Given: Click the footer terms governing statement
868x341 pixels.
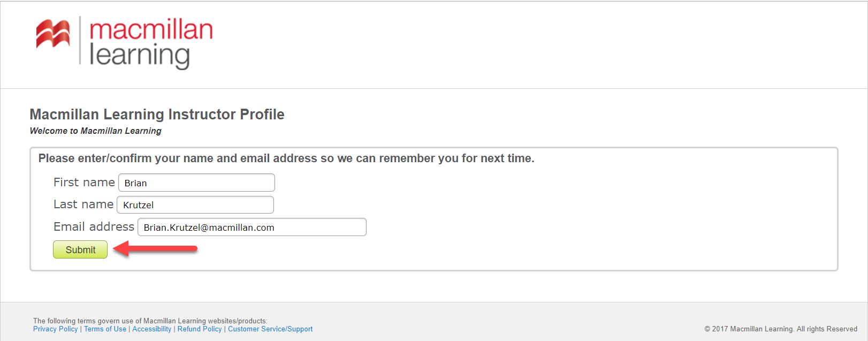Looking at the screenshot, I should click(x=150, y=321).
